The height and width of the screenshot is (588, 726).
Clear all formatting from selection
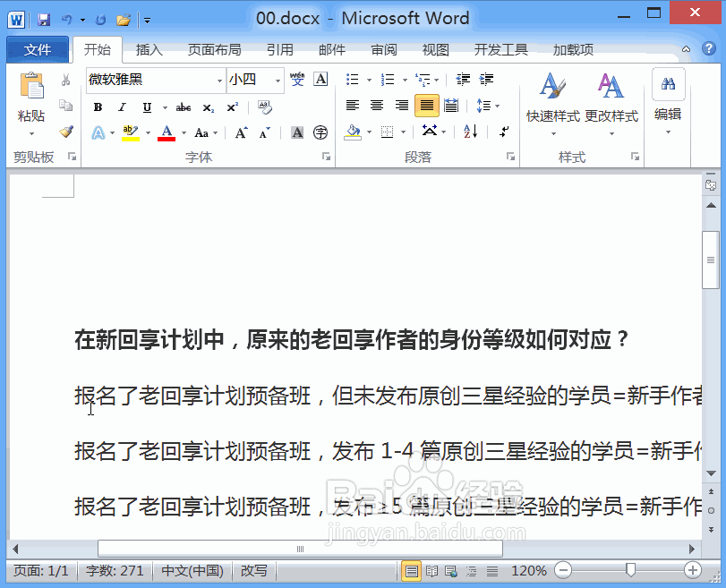pyautogui.click(x=263, y=107)
